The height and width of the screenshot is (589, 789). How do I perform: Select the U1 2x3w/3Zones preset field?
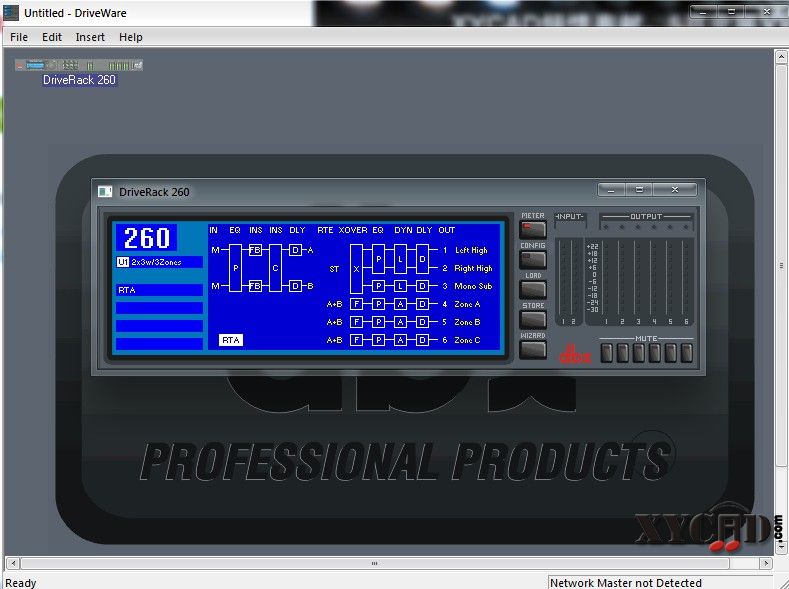[x=160, y=262]
